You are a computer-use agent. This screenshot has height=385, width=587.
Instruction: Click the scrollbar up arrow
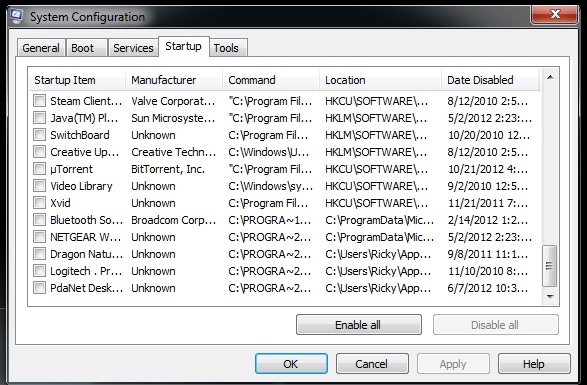point(550,77)
